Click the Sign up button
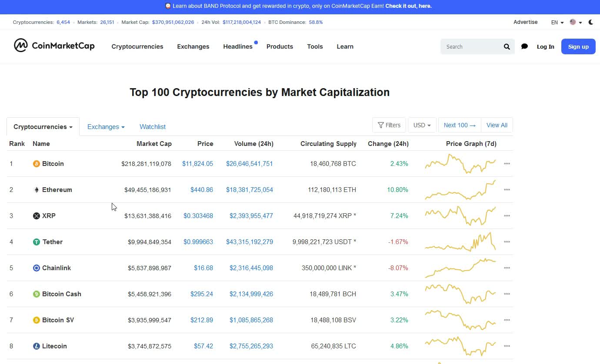This screenshot has height=364, width=600. (578, 46)
